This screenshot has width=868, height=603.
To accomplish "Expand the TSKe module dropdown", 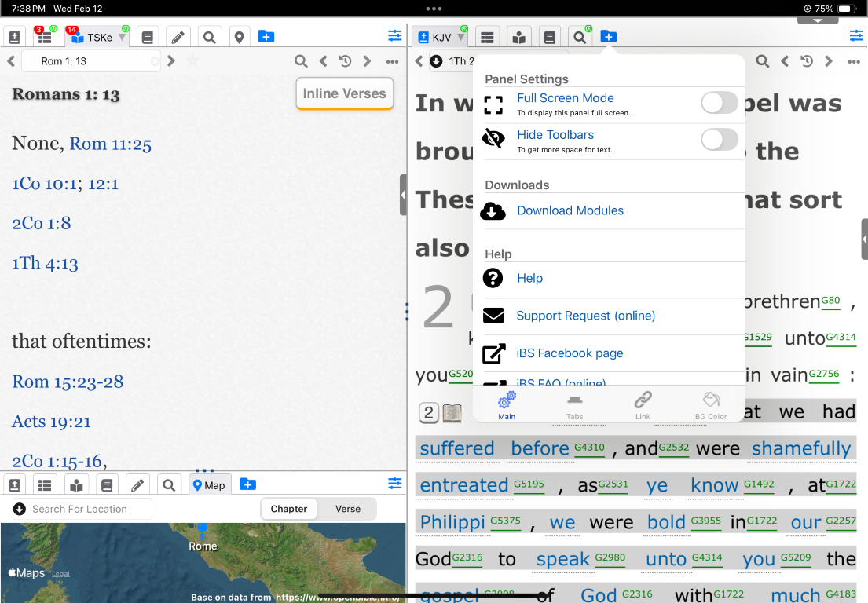I will pos(122,38).
